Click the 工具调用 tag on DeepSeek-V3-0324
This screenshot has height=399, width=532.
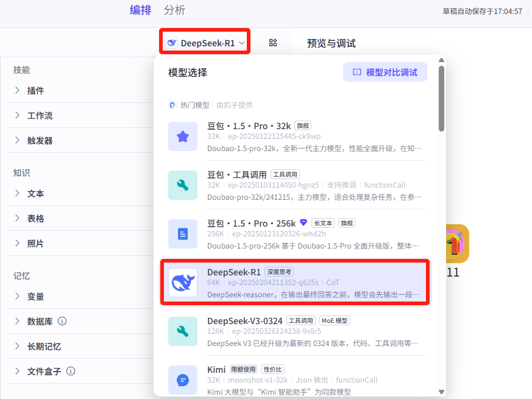301,320
